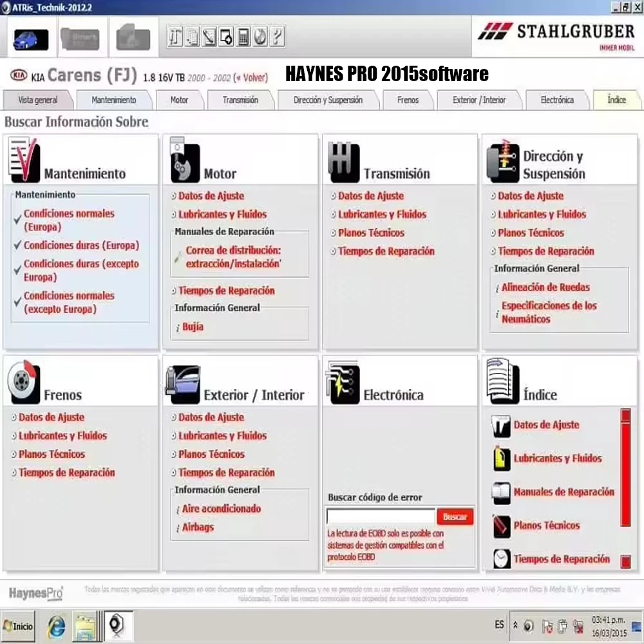
Task: Click the oil can icon beside Lubricantes y Fluidos
Action: click(x=501, y=459)
